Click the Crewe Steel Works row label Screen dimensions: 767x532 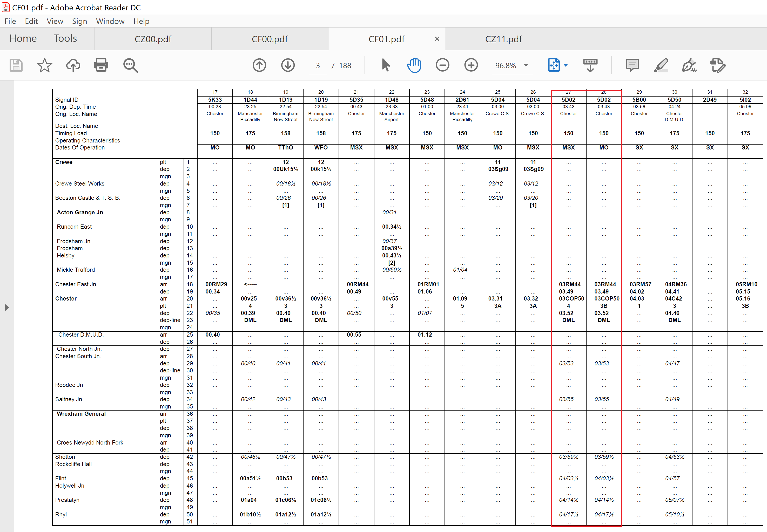[x=80, y=184]
